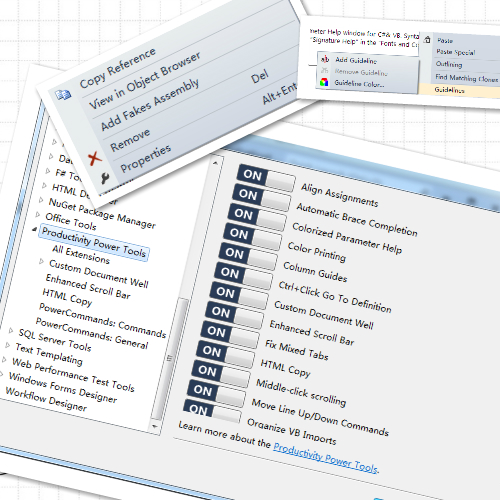Viewport: 500px width, 500px height.
Task: Expand the HTML Designer tree node
Action: (45, 185)
